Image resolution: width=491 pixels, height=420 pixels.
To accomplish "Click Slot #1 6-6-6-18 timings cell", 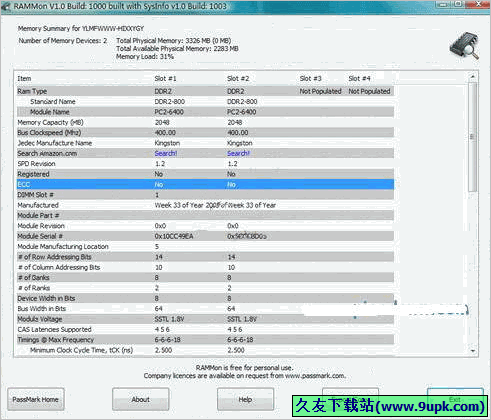I will [167, 340].
